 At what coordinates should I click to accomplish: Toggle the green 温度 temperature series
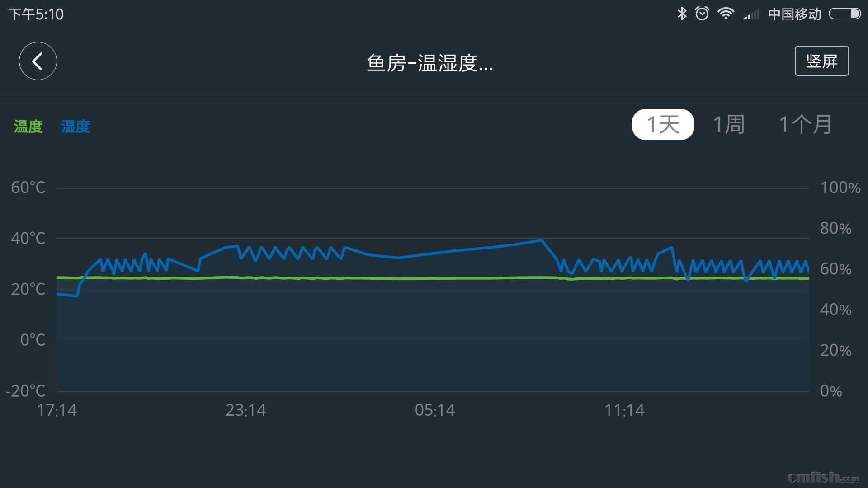point(28,127)
